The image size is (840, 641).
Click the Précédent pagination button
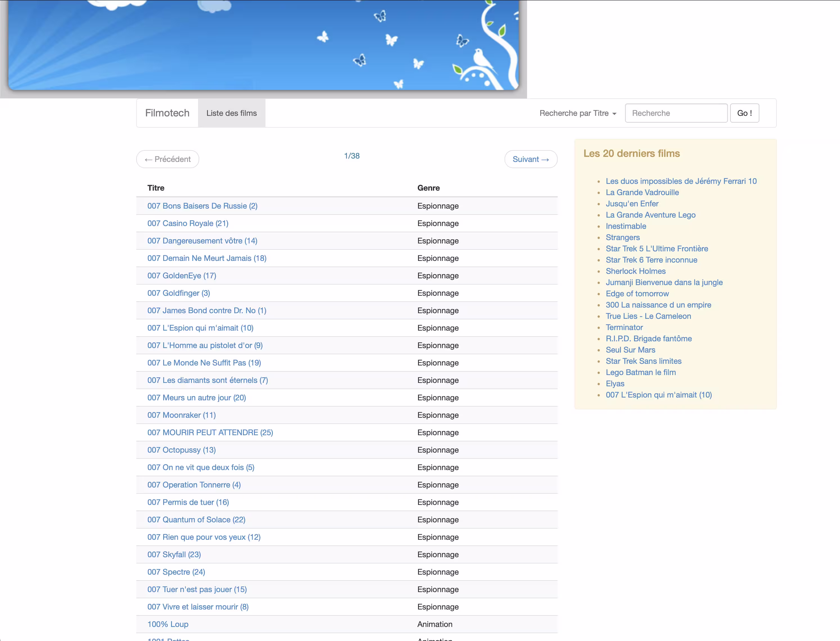pyautogui.click(x=168, y=159)
